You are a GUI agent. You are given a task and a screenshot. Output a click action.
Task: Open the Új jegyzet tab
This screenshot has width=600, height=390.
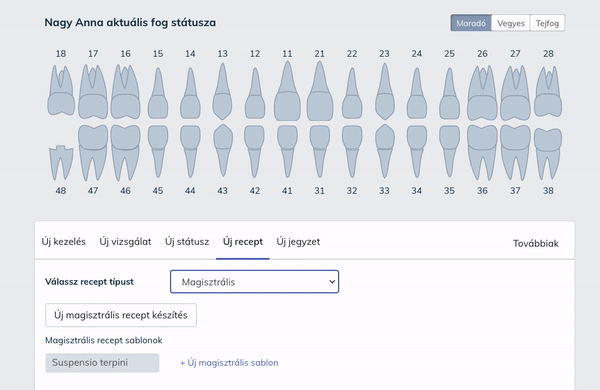298,242
